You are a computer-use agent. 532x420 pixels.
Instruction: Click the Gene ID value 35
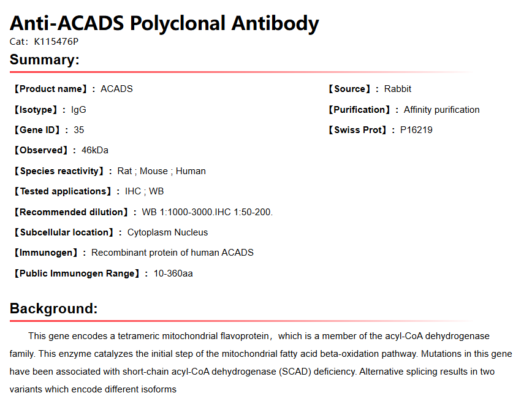click(78, 130)
